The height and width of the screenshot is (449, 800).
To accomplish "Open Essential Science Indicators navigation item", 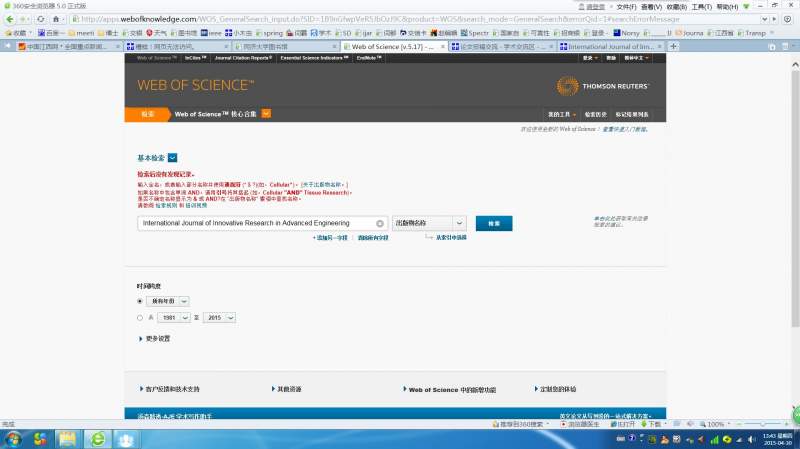I will pos(314,58).
